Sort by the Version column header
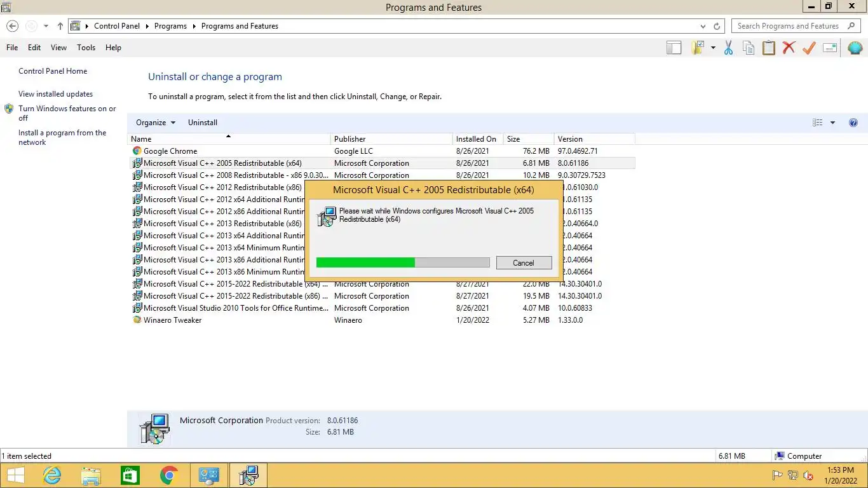This screenshot has height=488, width=868. [594, 139]
